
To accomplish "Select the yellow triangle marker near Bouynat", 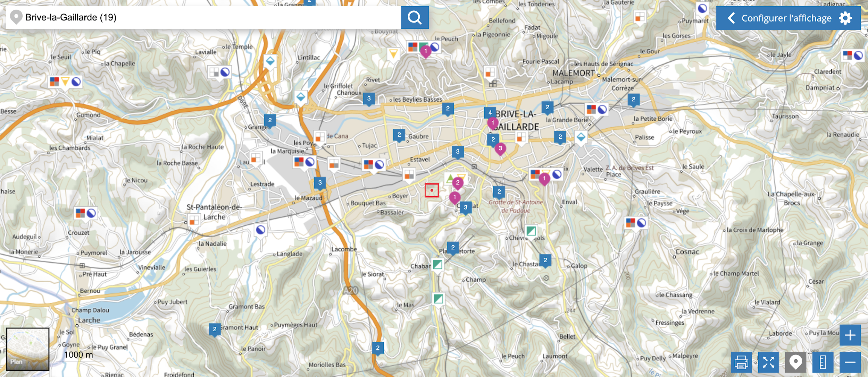I will [x=393, y=54].
